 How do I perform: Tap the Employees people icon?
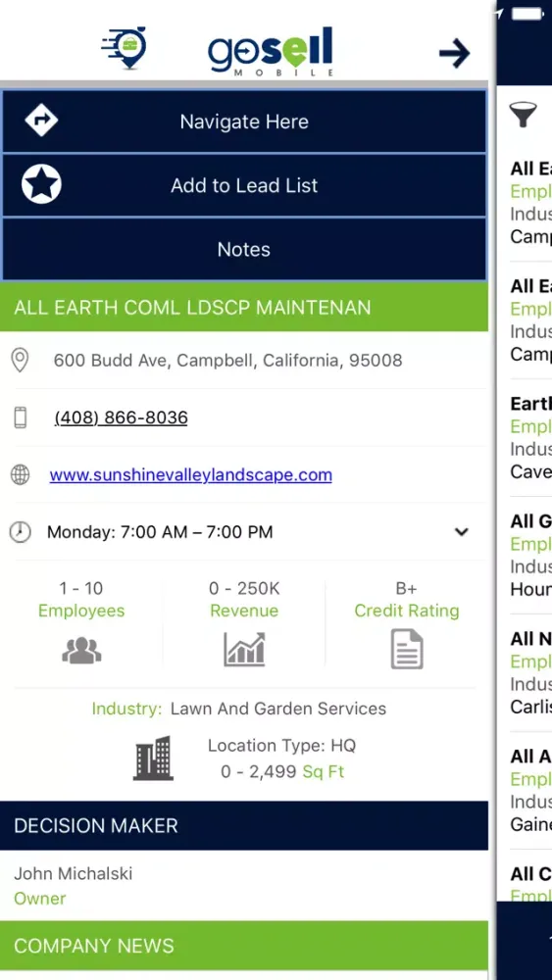[81, 652]
